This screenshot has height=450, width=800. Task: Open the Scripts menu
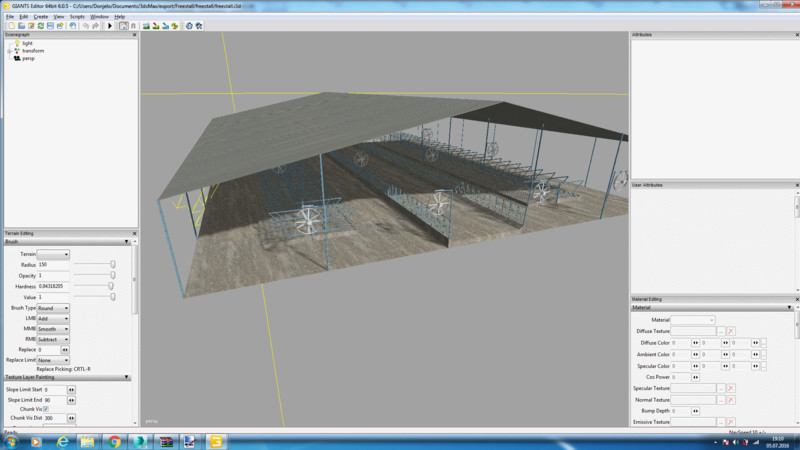click(x=76, y=17)
